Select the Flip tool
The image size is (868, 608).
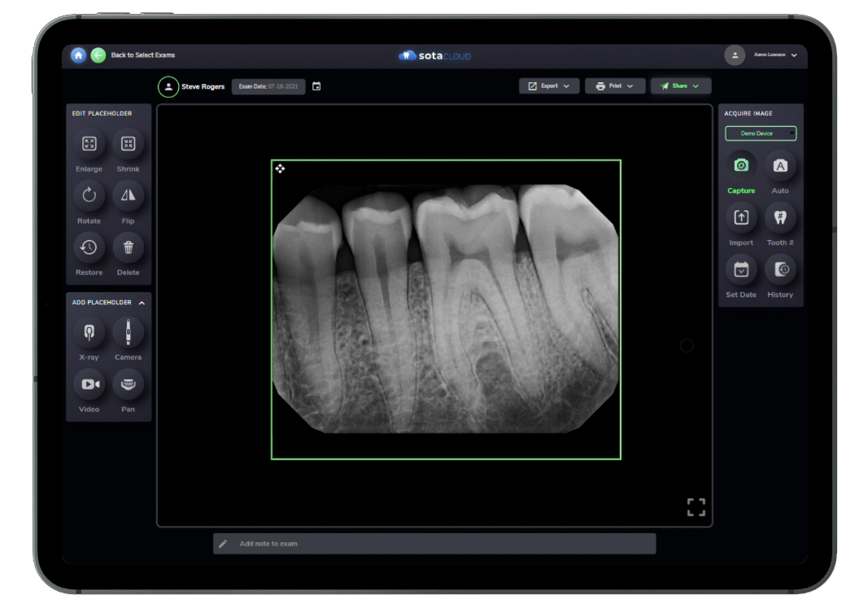point(128,195)
